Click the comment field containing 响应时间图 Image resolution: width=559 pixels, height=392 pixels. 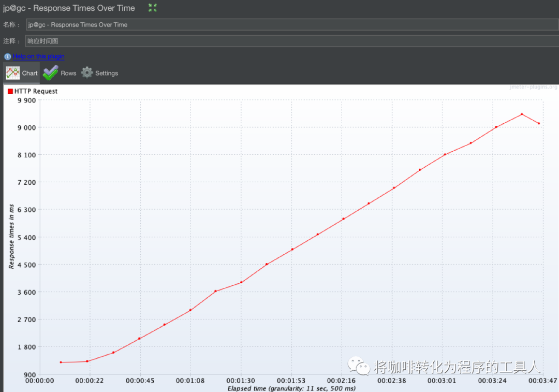[x=291, y=41]
